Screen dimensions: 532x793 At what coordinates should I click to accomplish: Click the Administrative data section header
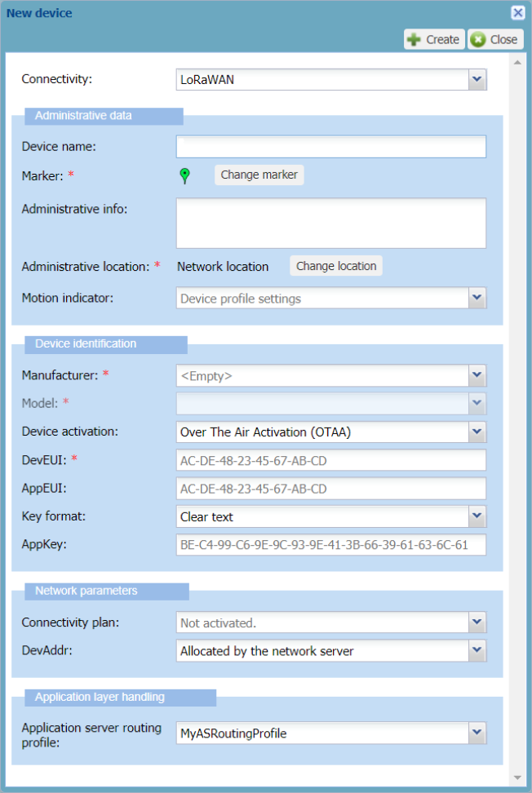104,116
